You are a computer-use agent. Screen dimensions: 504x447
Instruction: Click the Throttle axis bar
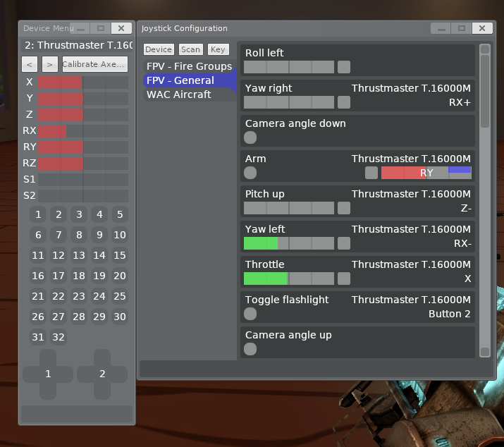[x=289, y=278]
